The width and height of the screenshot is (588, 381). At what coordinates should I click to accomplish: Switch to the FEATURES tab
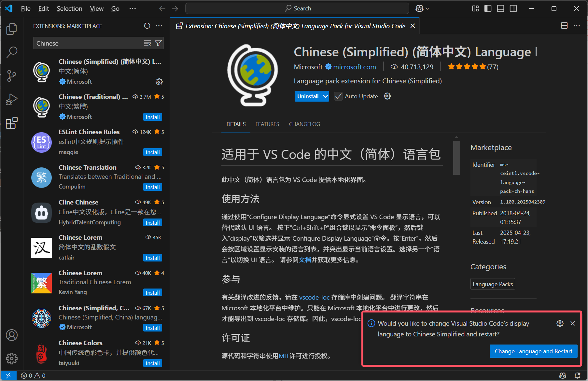point(267,124)
